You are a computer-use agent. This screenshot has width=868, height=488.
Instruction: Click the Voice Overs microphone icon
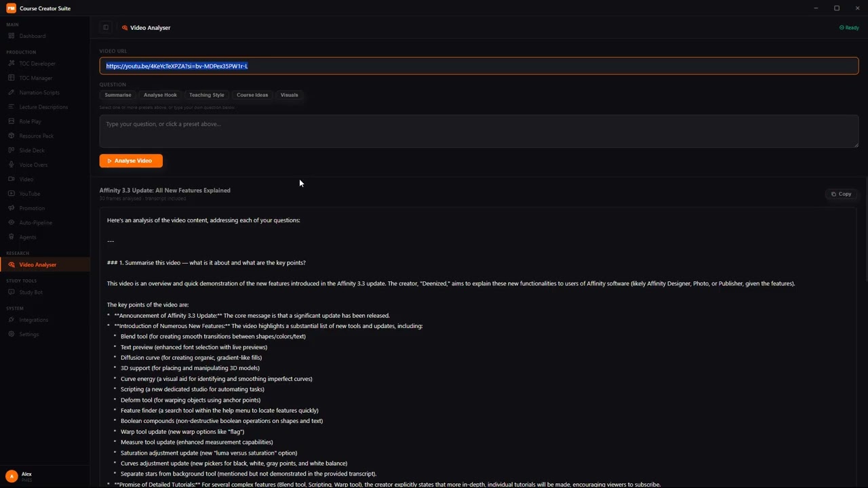point(12,165)
